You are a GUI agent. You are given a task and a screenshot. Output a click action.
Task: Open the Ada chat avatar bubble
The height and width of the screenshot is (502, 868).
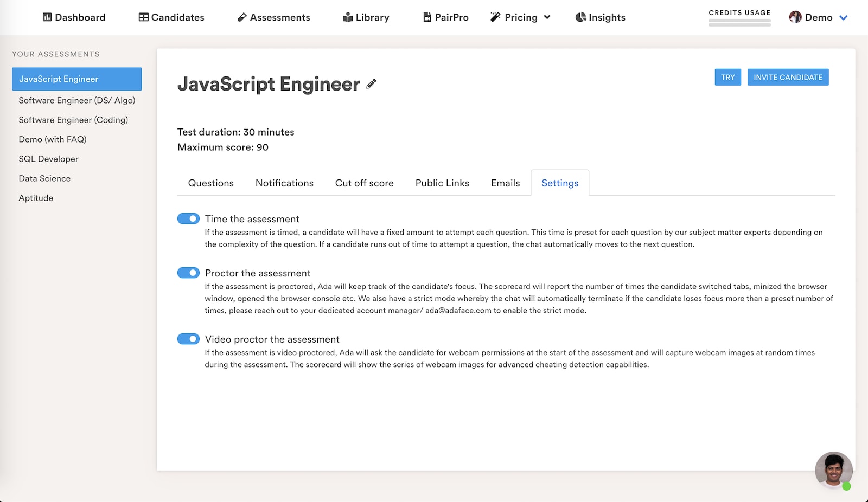click(x=834, y=470)
